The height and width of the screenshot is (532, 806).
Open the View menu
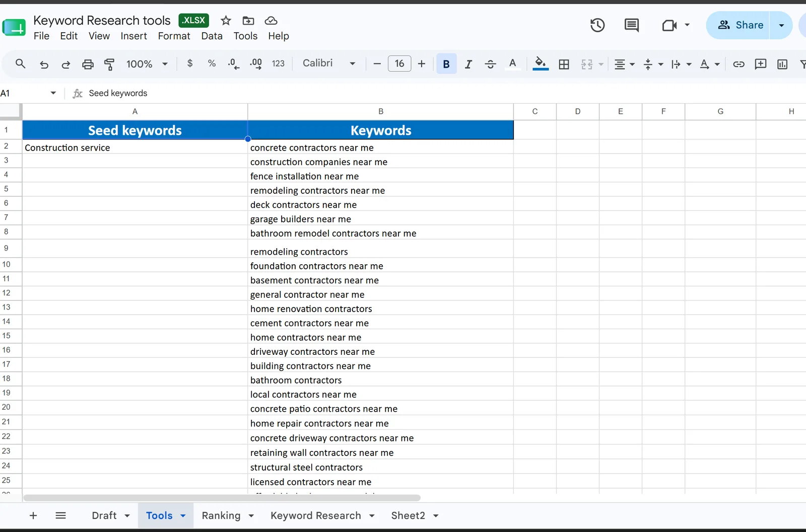tap(99, 36)
